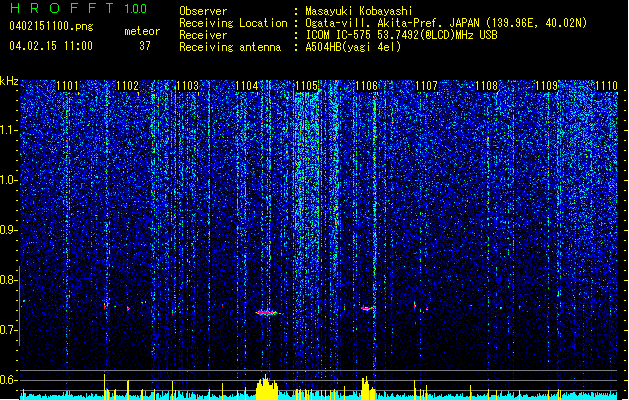Click the meteor count 37
Image resolution: width=629 pixels, height=400 pixels.
click(145, 46)
